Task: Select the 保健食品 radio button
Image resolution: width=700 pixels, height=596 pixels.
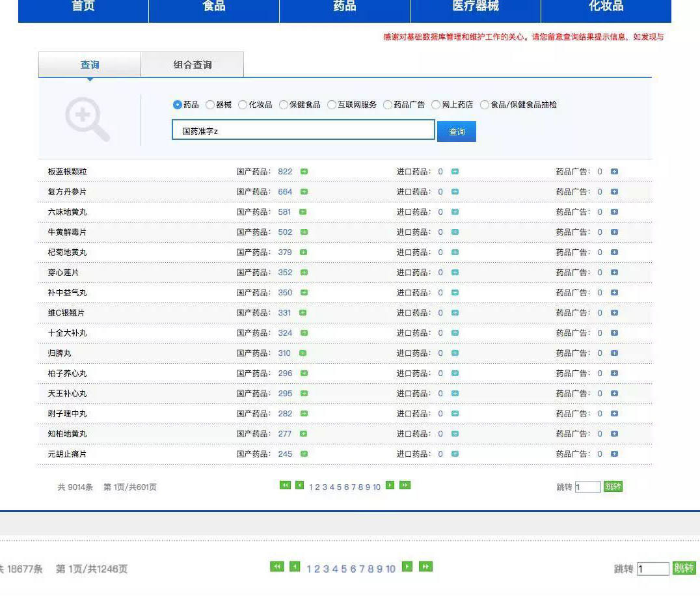Action: [x=284, y=105]
